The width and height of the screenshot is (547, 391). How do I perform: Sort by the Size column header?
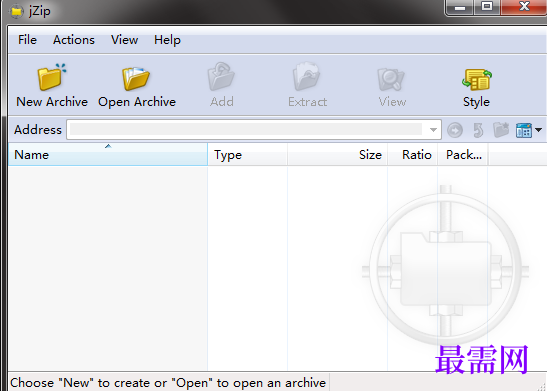pyautogui.click(x=337, y=154)
